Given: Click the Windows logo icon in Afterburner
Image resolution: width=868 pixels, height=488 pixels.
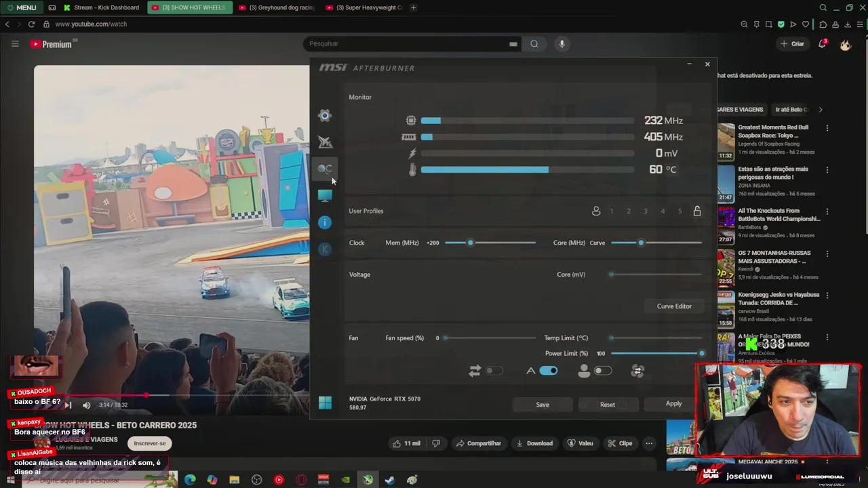Looking at the screenshot, I should [325, 403].
